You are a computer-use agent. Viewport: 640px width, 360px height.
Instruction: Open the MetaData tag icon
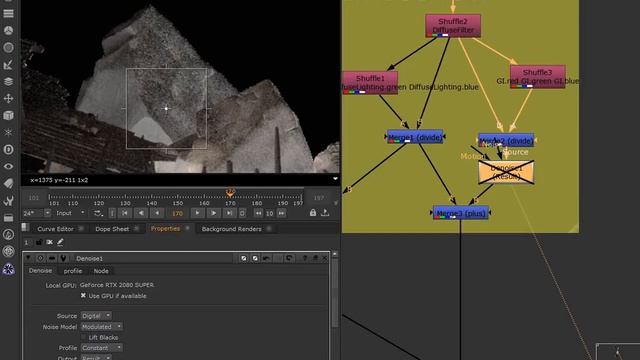(x=8, y=183)
